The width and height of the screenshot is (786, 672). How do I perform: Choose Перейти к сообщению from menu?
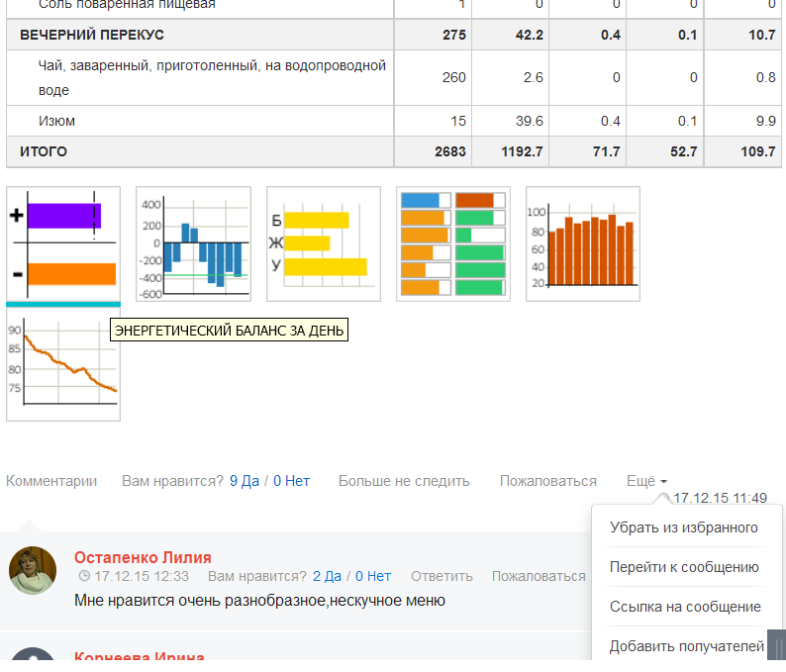coord(684,567)
